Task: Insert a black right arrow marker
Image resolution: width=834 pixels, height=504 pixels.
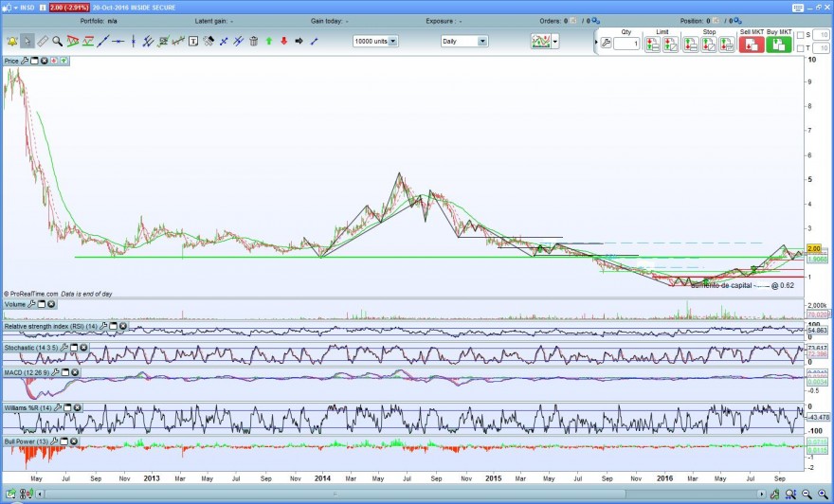Action: tap(299, 41)
